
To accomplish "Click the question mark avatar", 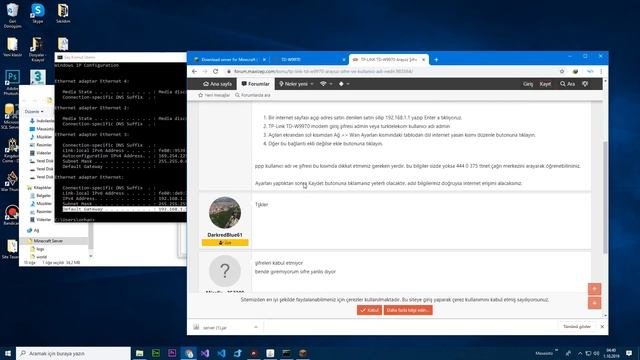I will tap(225, 271).
